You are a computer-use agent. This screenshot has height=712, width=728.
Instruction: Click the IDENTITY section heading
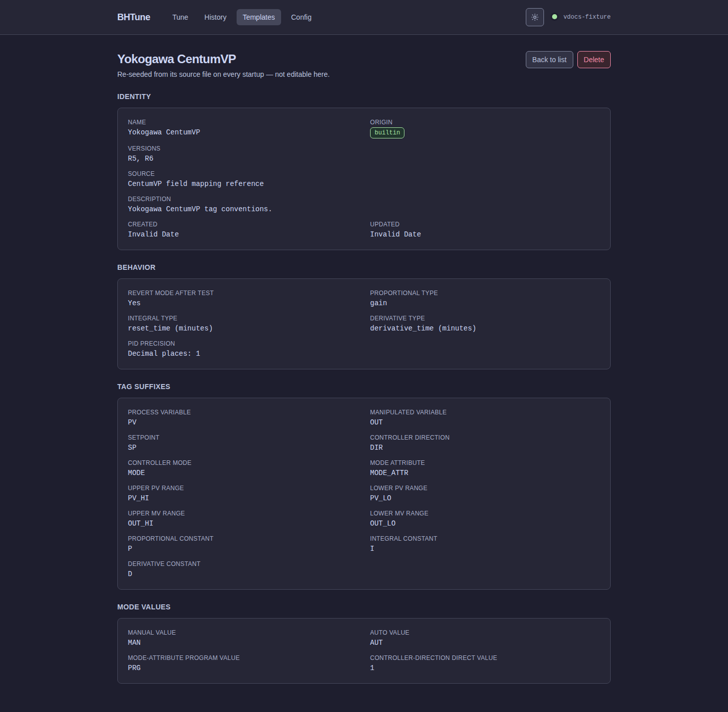(134, 97)
